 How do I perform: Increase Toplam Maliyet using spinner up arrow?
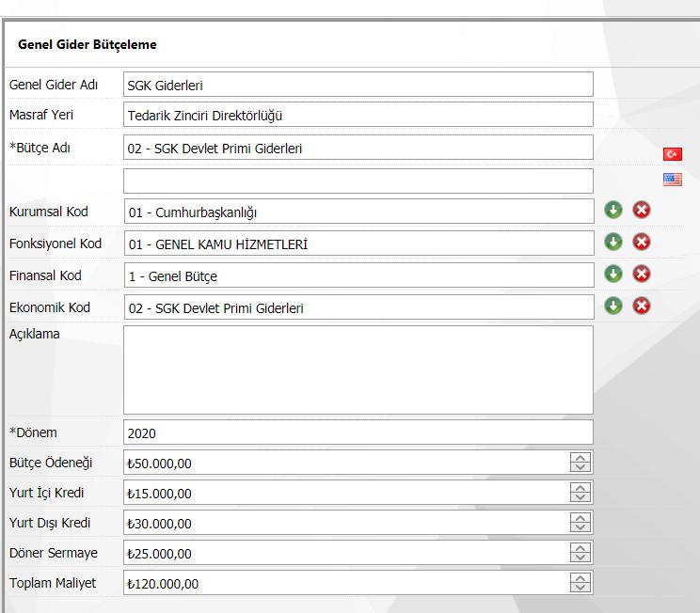pyautogui.click(x=581, y=578)
